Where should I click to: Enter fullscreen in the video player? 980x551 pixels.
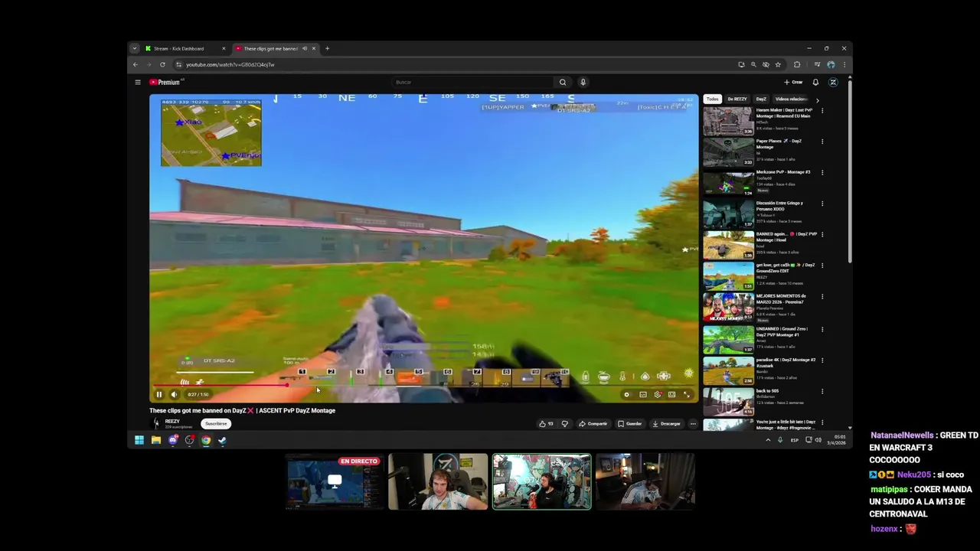click(x=687, y=395)
